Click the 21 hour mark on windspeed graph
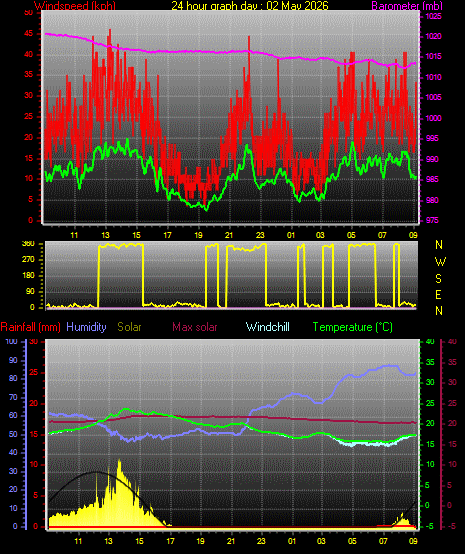This screenshot has width=465, height=554. point(229,235)
